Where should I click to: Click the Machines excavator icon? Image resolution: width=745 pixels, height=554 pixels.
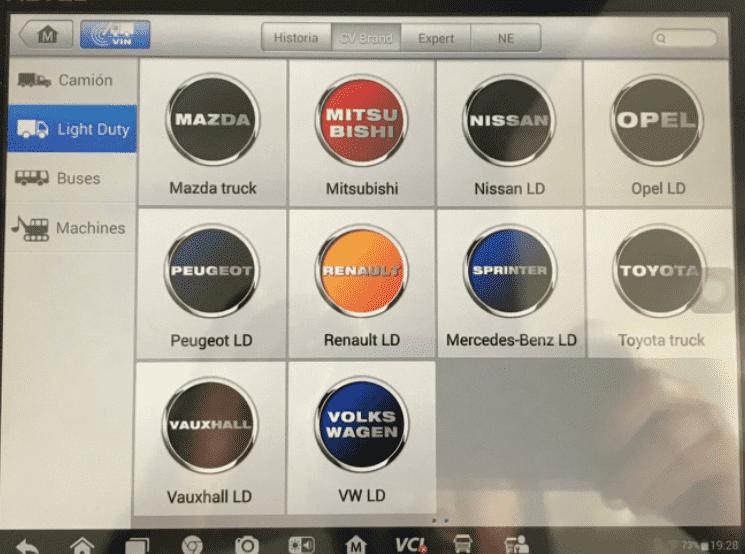pyautogui.click(x=31, y=229)
